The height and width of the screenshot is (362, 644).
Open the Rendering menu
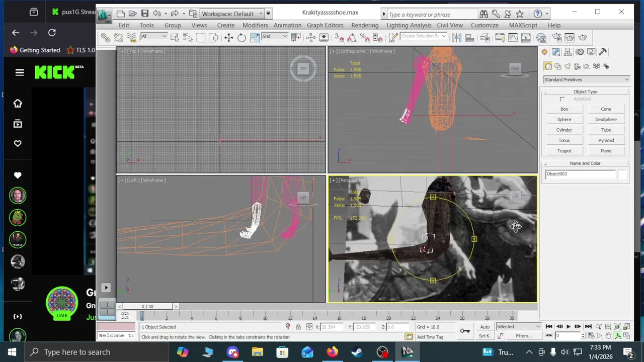[x=365, y=25]
